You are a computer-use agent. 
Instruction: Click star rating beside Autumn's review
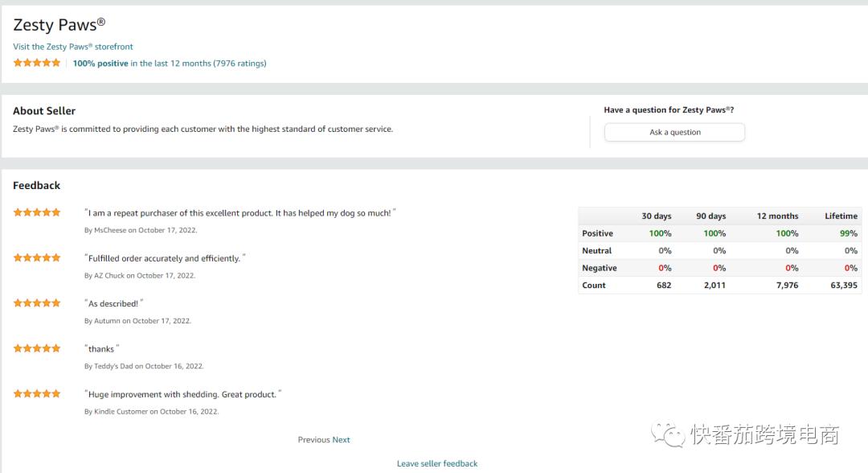36,303
